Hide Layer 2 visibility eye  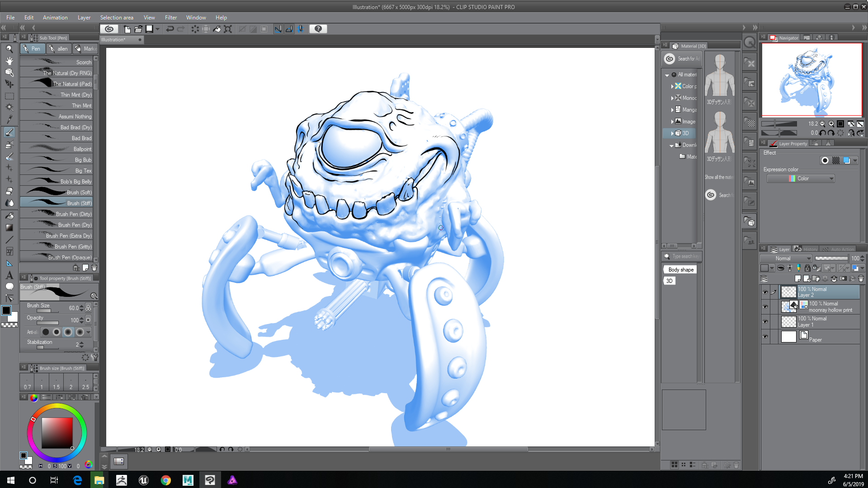(x=765, y=292)
